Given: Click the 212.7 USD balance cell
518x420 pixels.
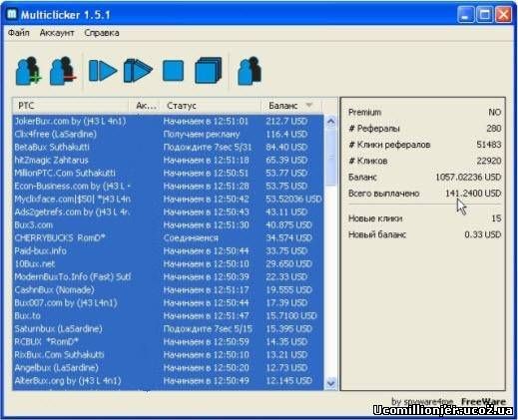Looking at the screenshot, I should [286, 121].
